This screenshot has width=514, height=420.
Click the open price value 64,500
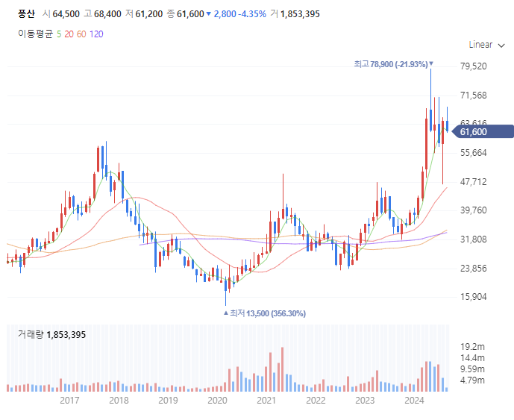66,14
